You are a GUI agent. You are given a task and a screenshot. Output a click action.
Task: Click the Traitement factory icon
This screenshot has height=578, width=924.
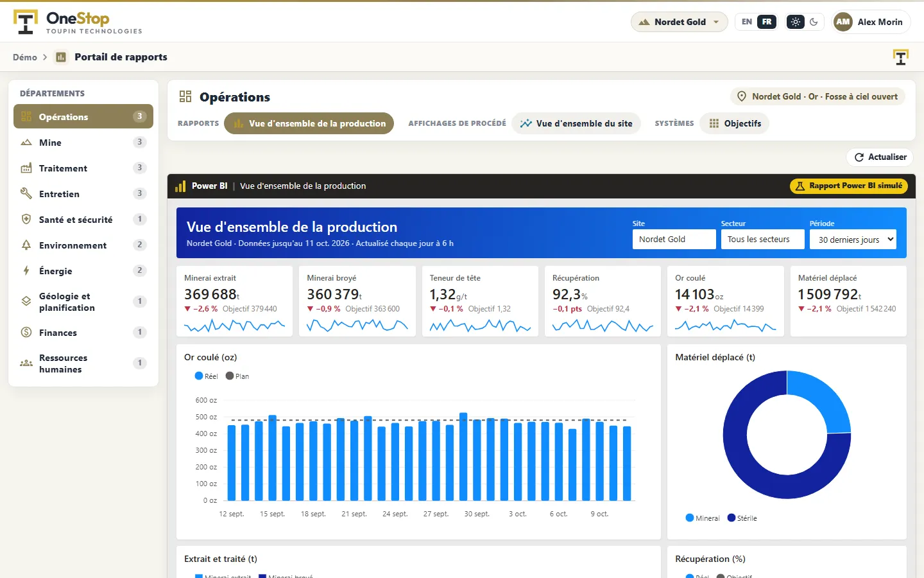pos(26,168)
